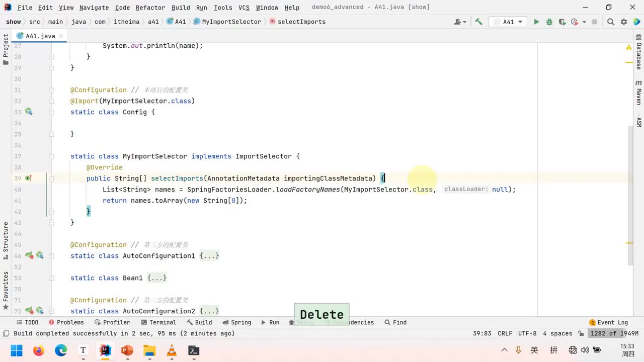Click MyImportSelector in the breadcrumb bar
This screenshot has height=362, width=644.
coord(227,22)
